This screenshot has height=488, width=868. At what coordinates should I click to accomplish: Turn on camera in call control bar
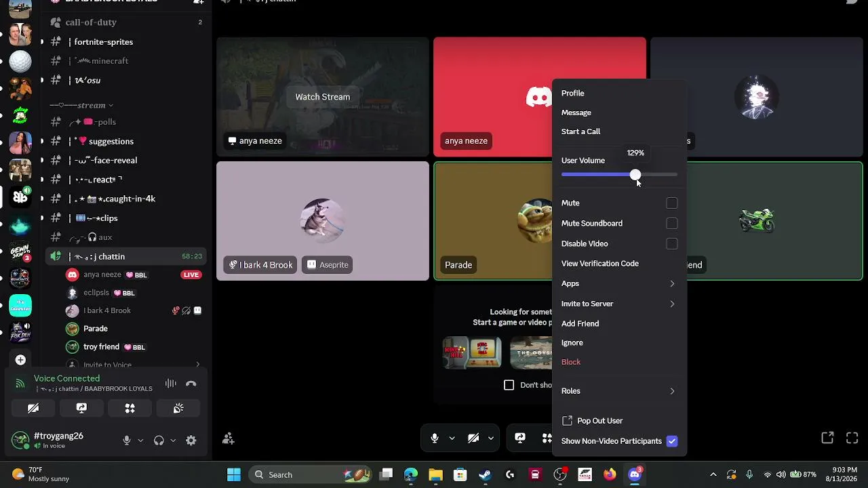coord(473,439)
